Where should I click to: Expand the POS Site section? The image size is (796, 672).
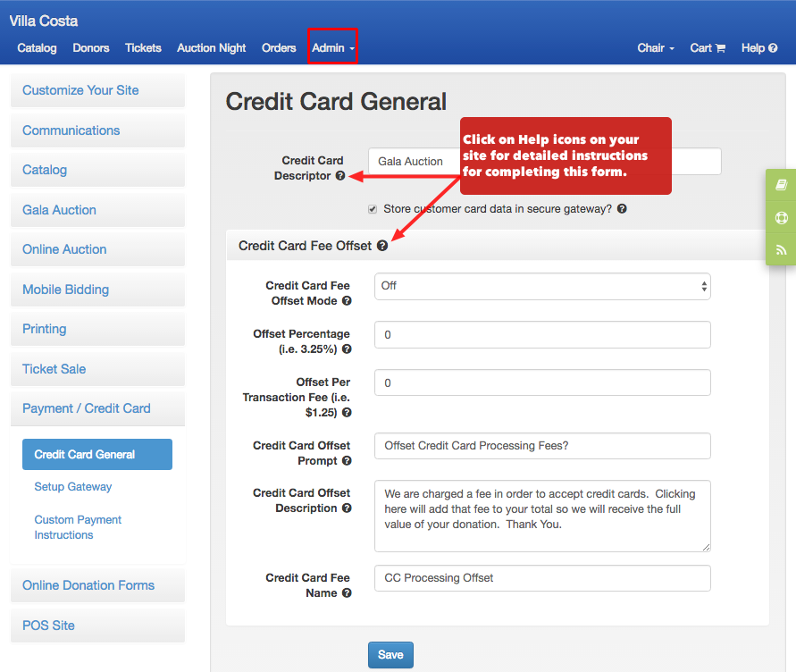point(98,626)
